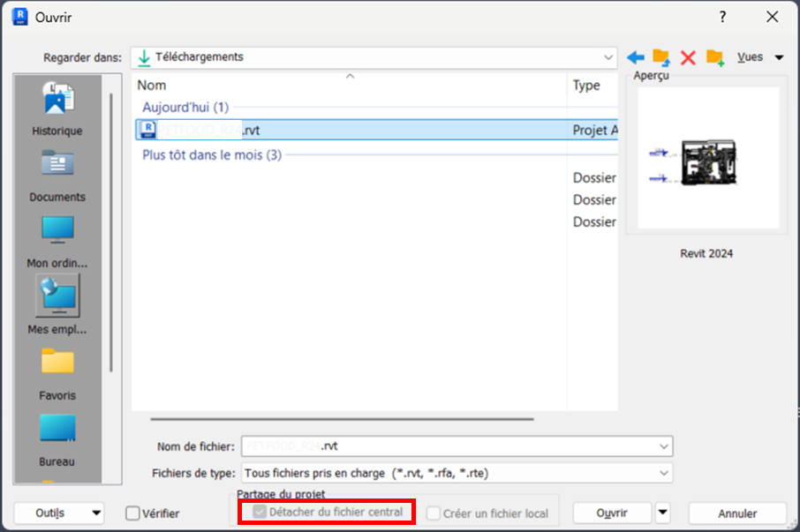Enable the Vérifier checkbox

coord(133,513)
